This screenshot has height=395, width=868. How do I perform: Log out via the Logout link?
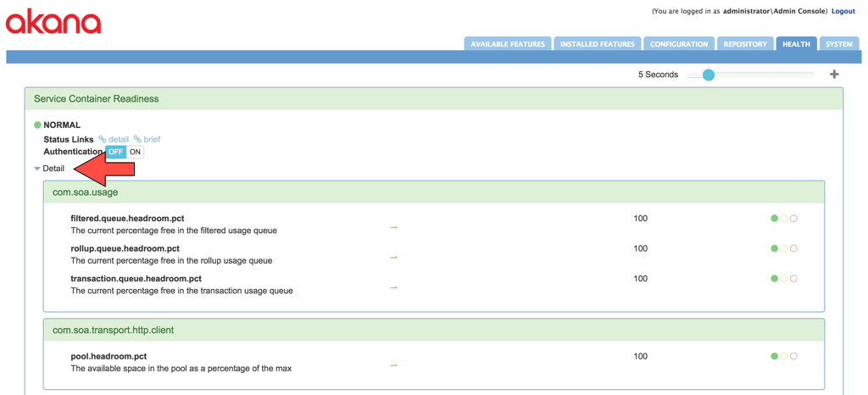click(x=843, y=11)
